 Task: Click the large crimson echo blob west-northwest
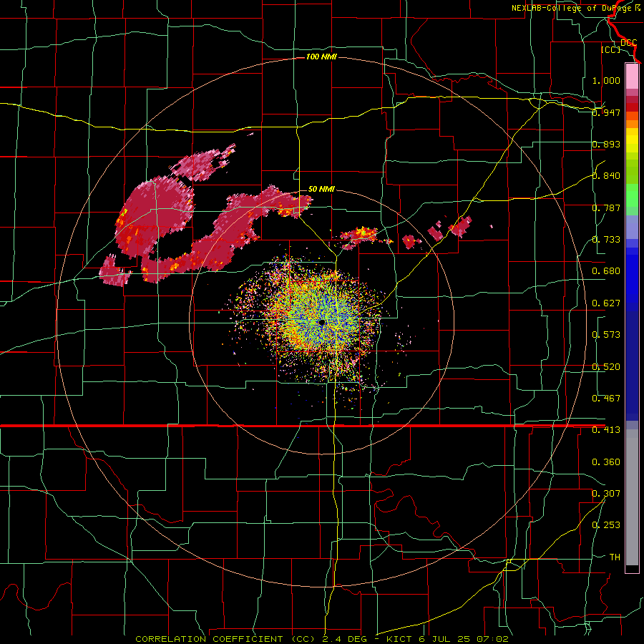(x=153, y=215)
